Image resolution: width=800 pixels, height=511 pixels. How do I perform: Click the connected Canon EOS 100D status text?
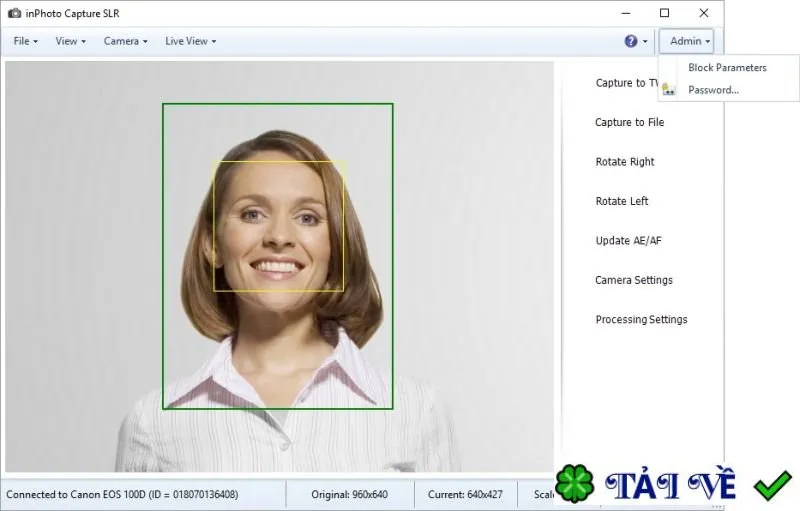[122, 495]
